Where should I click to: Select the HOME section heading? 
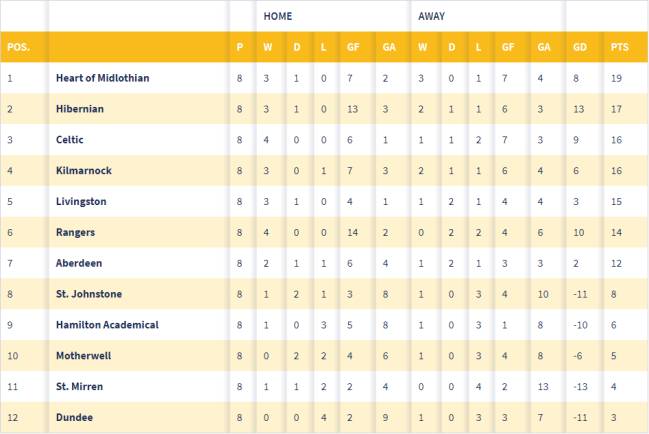click(x=278, y=16)
